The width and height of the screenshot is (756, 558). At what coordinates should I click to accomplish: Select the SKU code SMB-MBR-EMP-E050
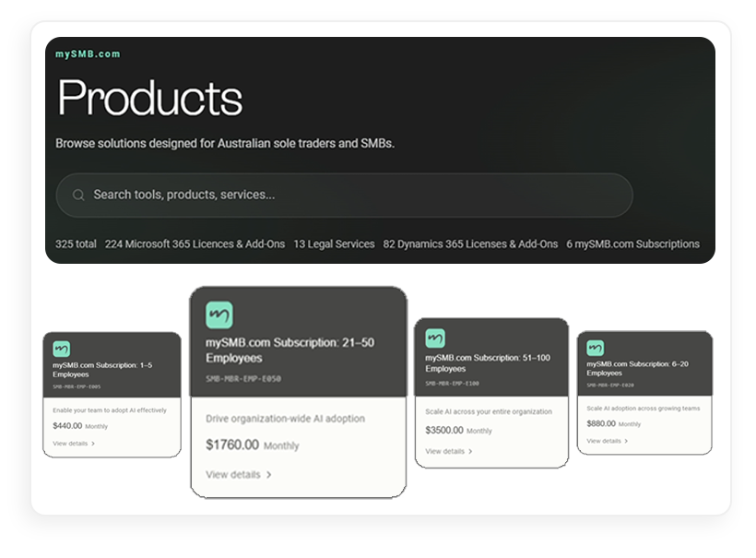pyautogui.click(x=243, y=379)
